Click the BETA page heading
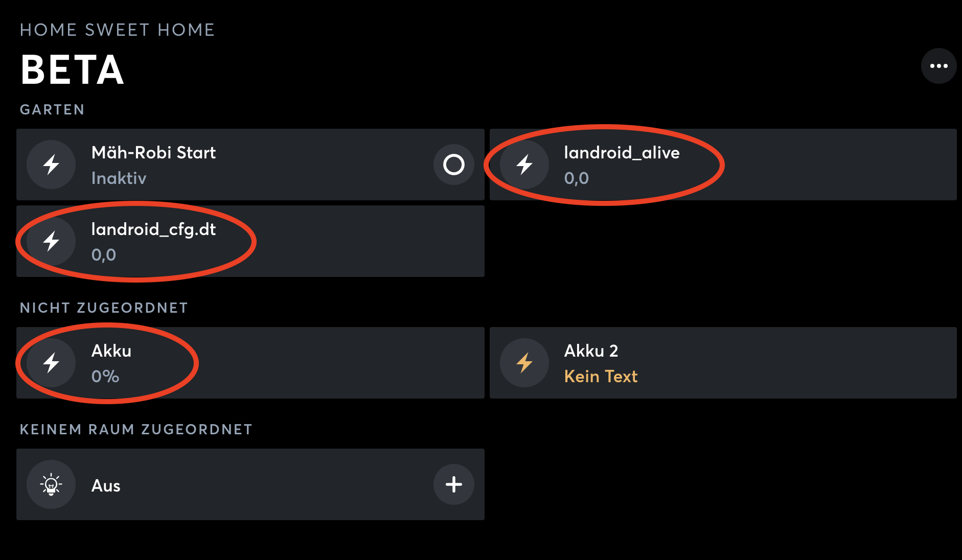 tap(72, 70)
